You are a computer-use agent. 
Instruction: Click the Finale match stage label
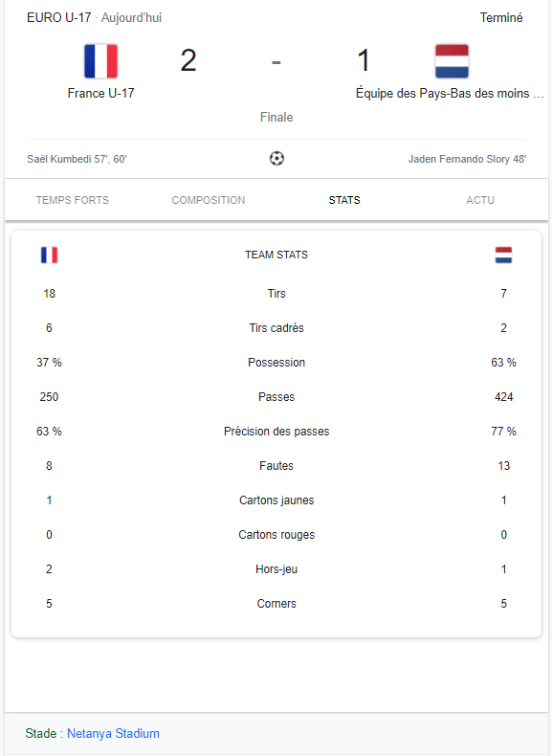(276, 117)
